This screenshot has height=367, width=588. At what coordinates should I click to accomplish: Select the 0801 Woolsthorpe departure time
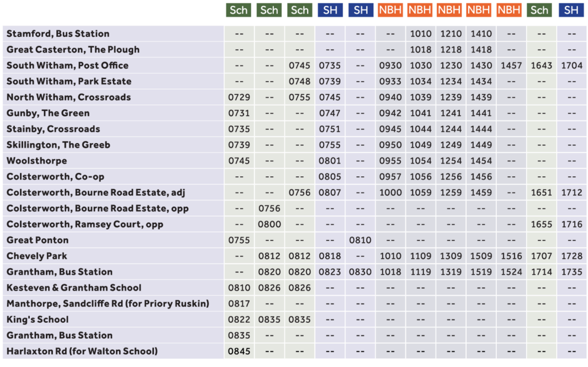tap(330, 161)
